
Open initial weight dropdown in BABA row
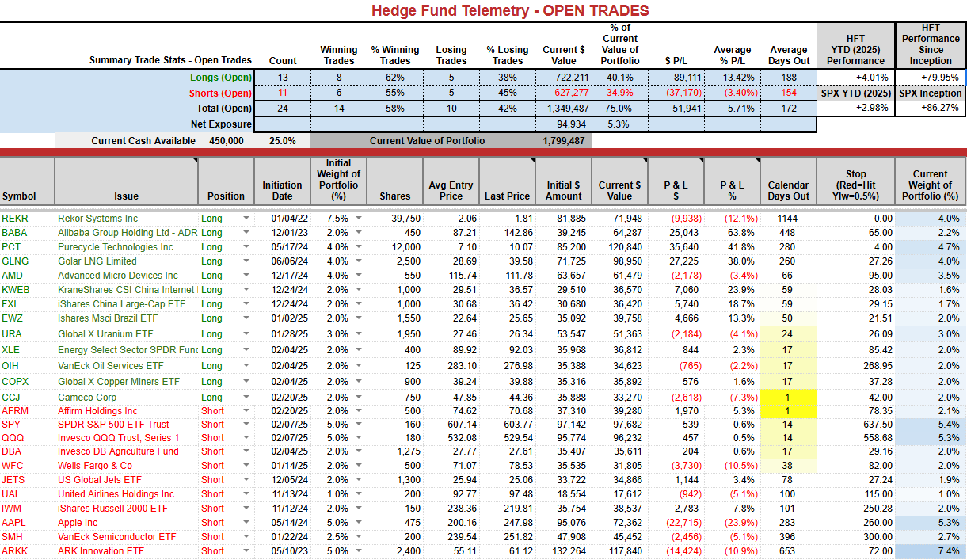360,234
